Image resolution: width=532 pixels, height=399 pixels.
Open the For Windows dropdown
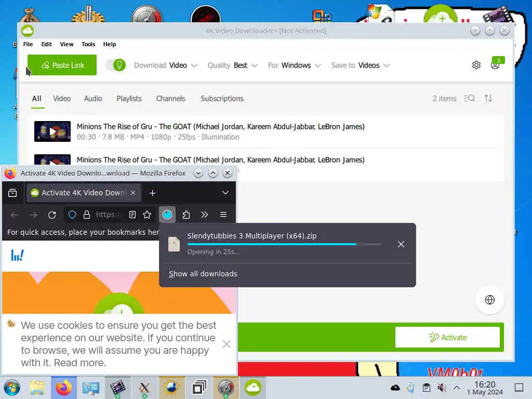tap(294, 65)
